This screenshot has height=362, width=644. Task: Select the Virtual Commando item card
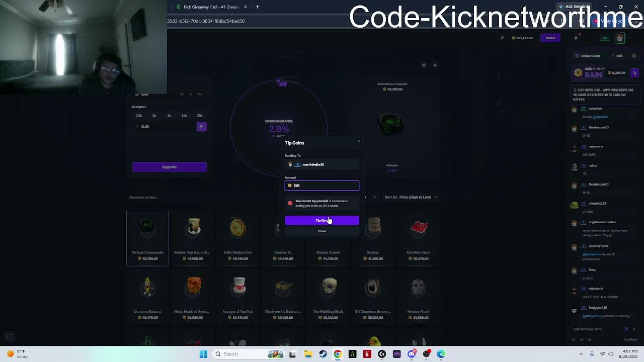pyautogui.click(x=147, y=238)
